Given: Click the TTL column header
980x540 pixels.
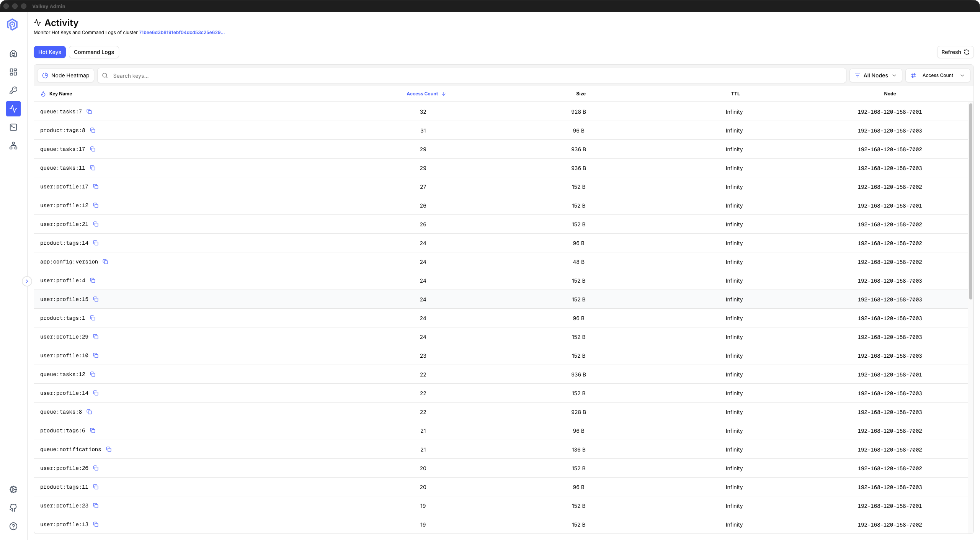Looking at the screenshot, I should (735, 94).
